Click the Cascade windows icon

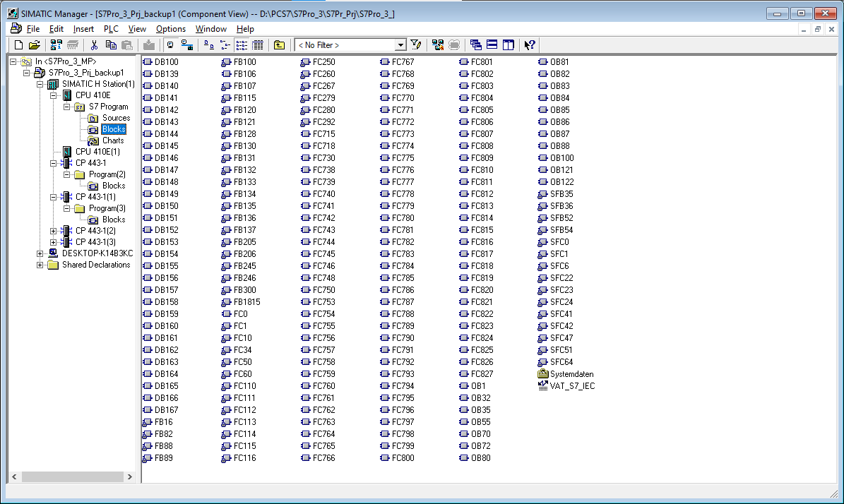[476, 45]
